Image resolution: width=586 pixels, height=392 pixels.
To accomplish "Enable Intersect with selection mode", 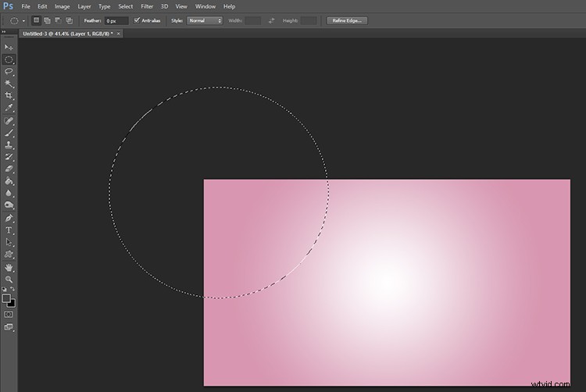I will (x=70, y=20).
